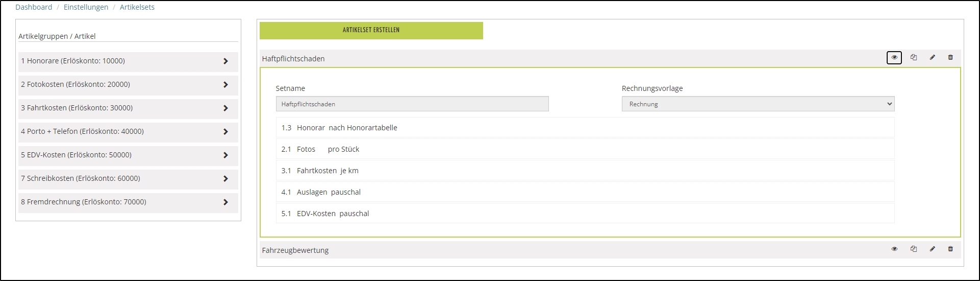Edit the Fahrzeugbewertung set with pencil icon
Image resolution: width=980 pixels, height=281 pixels.
(x=932, y=249)
